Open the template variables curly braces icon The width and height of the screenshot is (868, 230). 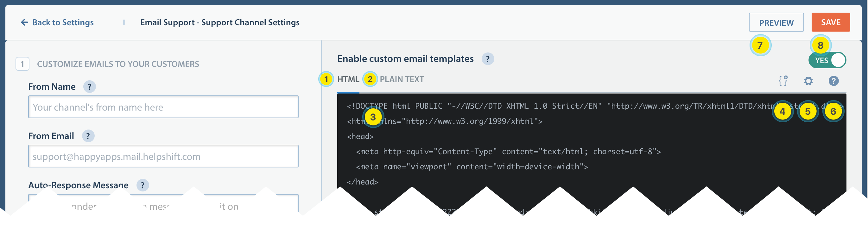[x=783, y=81]
